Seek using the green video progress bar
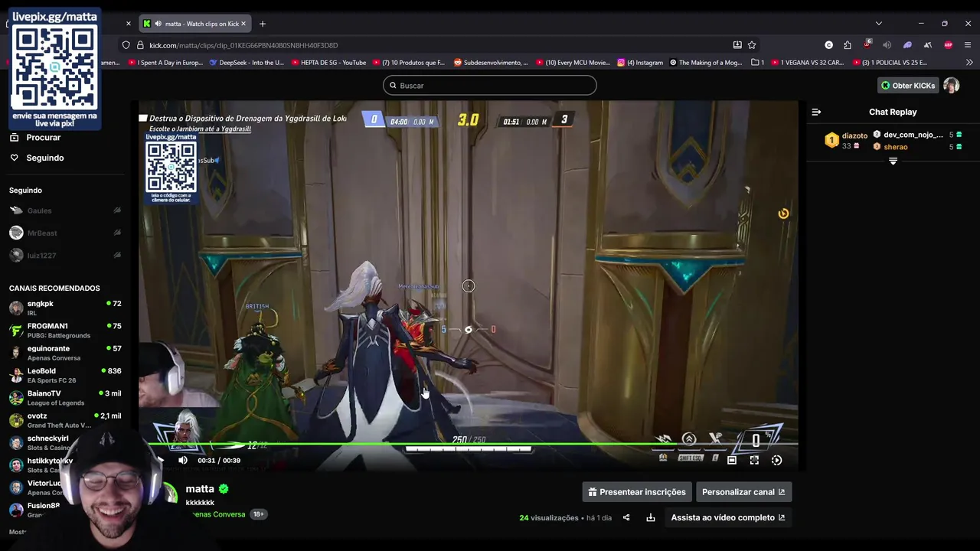The height and width of the screenshot is (551, 980). pyautogui.click(x=469, y=443)
